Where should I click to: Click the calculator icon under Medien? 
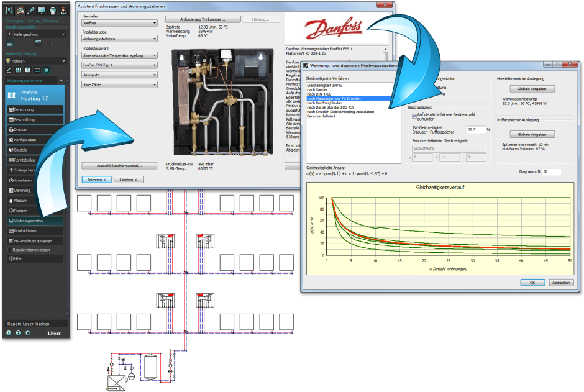click(47, 70)
